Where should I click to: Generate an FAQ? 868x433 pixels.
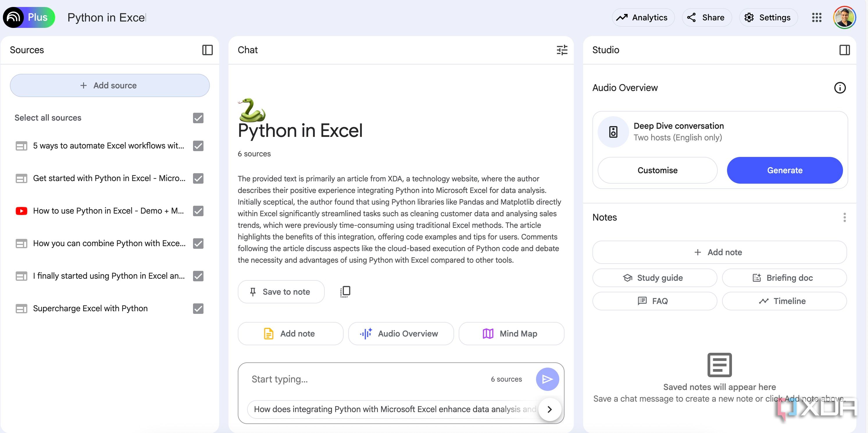click(654, 301)
